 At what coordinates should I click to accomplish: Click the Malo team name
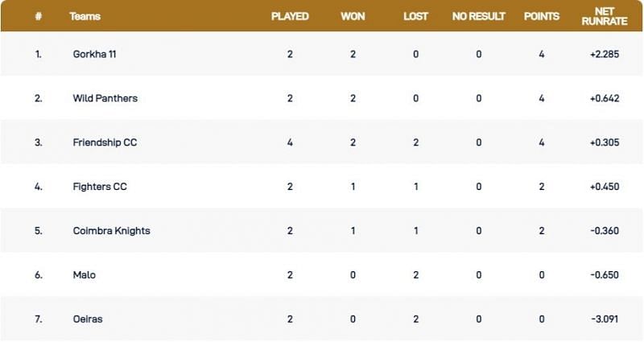84,274
